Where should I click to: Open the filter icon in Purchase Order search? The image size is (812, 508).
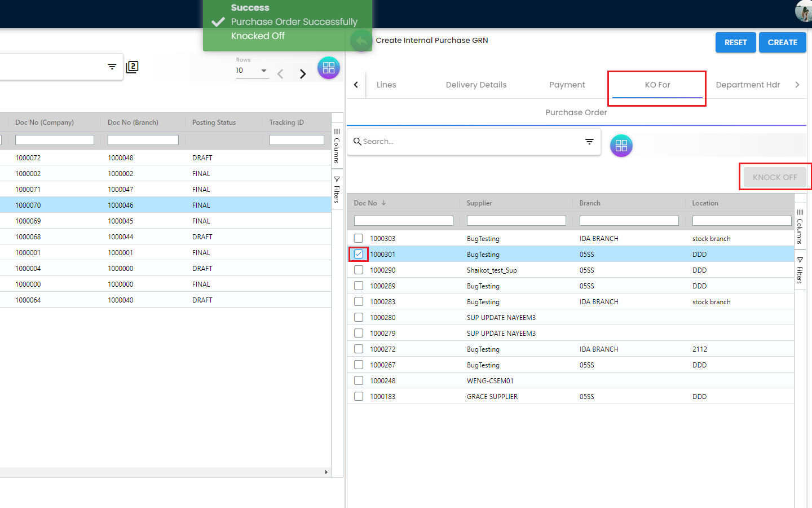[589, 142]
